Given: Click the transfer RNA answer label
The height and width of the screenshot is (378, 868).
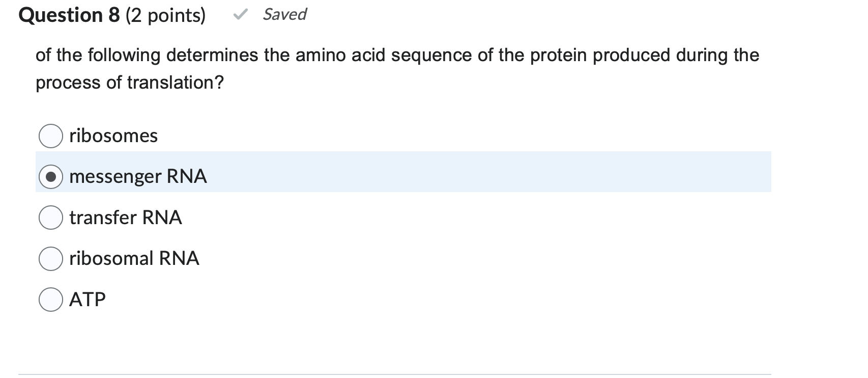Looking at the screenshot, I should pos(125,218).
